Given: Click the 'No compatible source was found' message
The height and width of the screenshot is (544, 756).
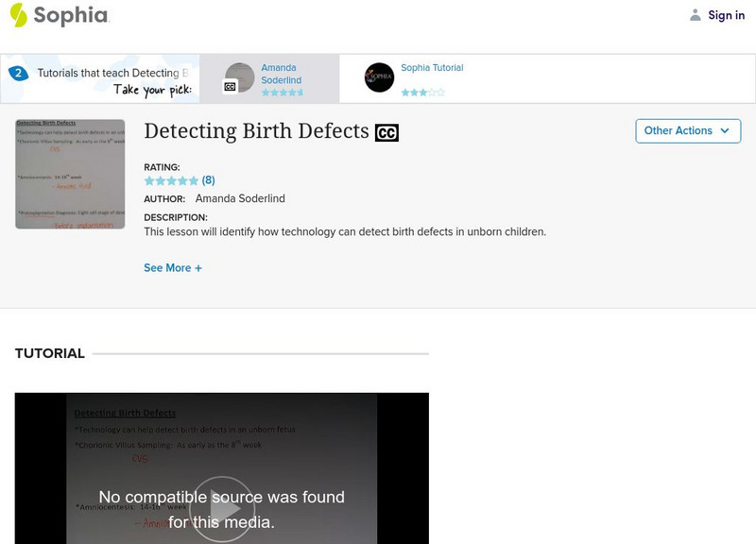Looking at the screenshot, I should 222,509.
